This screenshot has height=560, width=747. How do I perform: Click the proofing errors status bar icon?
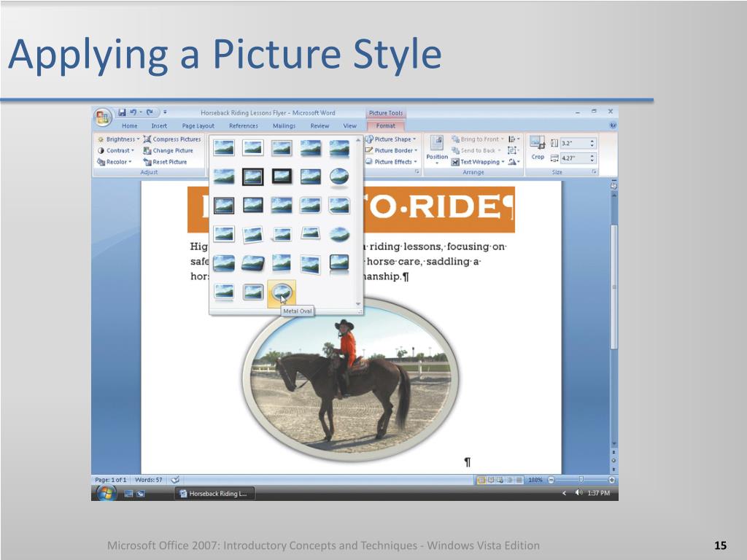coord(175,480)
